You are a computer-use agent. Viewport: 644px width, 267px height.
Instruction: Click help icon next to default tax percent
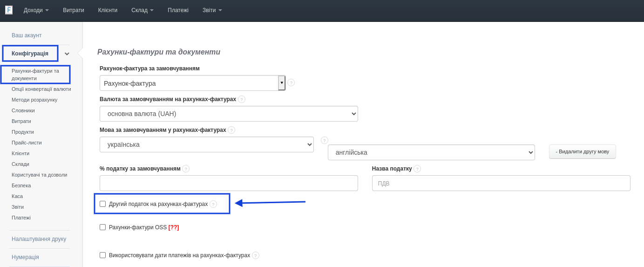point(186,169)
